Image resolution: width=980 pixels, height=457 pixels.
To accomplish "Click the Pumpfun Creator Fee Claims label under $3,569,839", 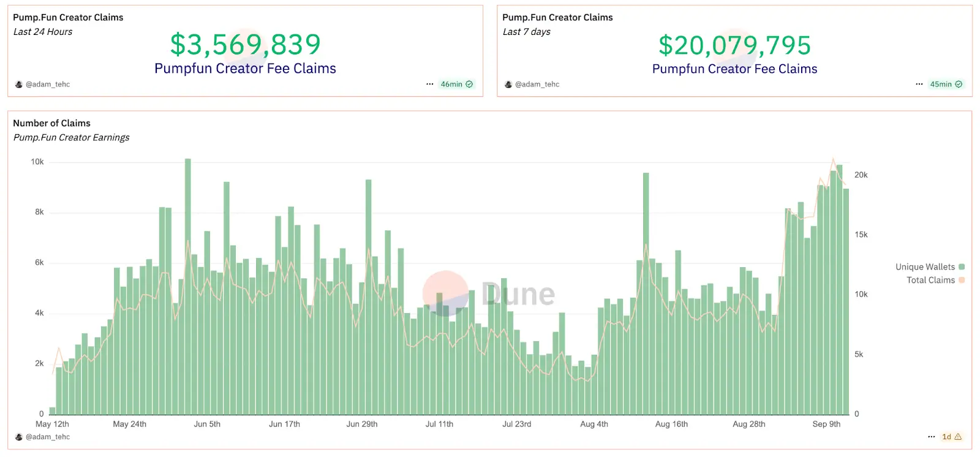I will [x=245, y=69].
